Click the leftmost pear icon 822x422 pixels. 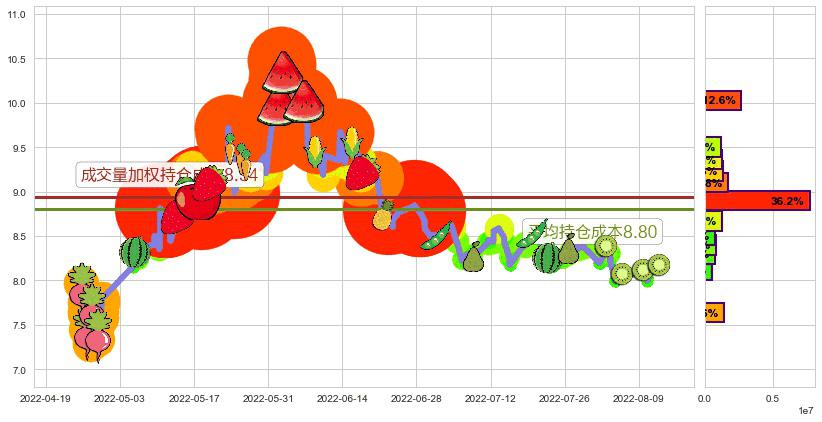click(474, 256)
